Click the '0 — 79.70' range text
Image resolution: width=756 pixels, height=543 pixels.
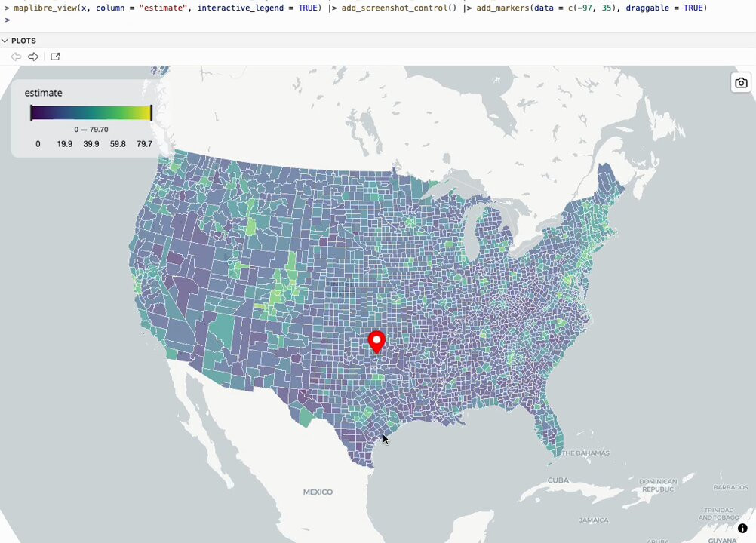[x=91, y=130]
